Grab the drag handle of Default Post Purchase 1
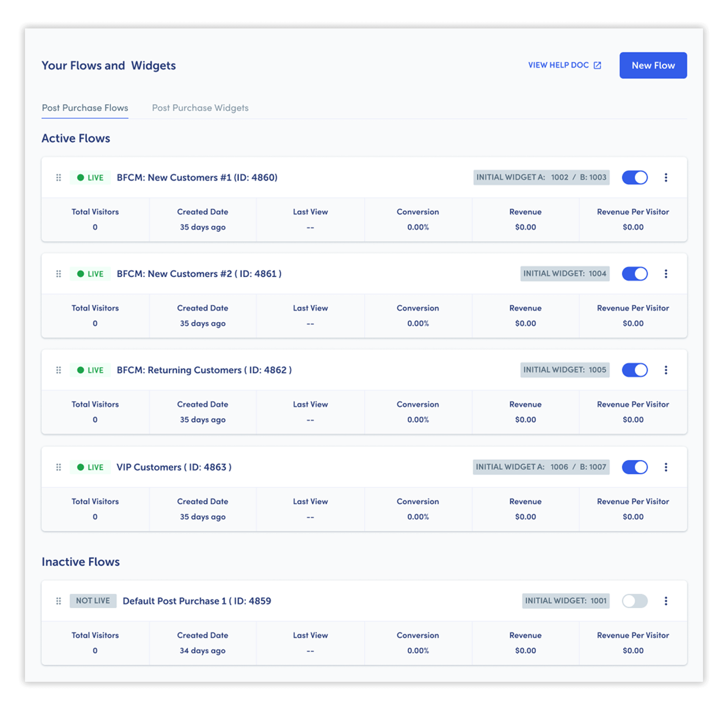The width and height of the screenshot is (728, 711). (x=58, y=601)
